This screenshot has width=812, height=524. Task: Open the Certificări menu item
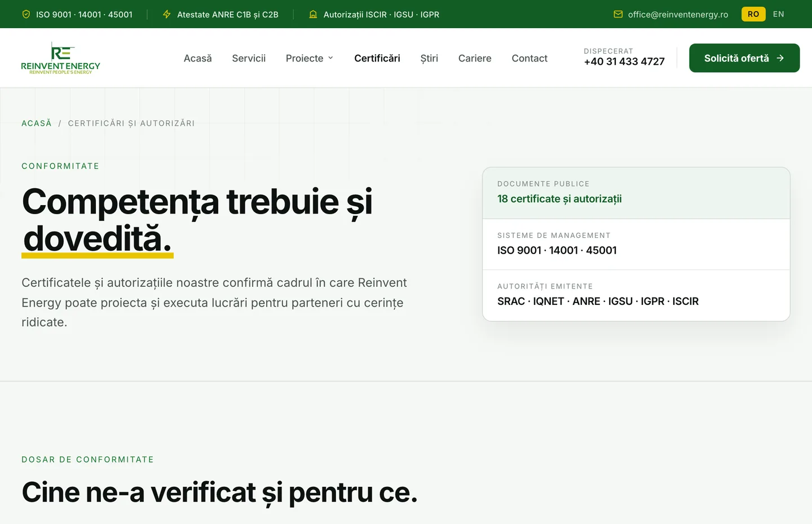coord(377,58)
